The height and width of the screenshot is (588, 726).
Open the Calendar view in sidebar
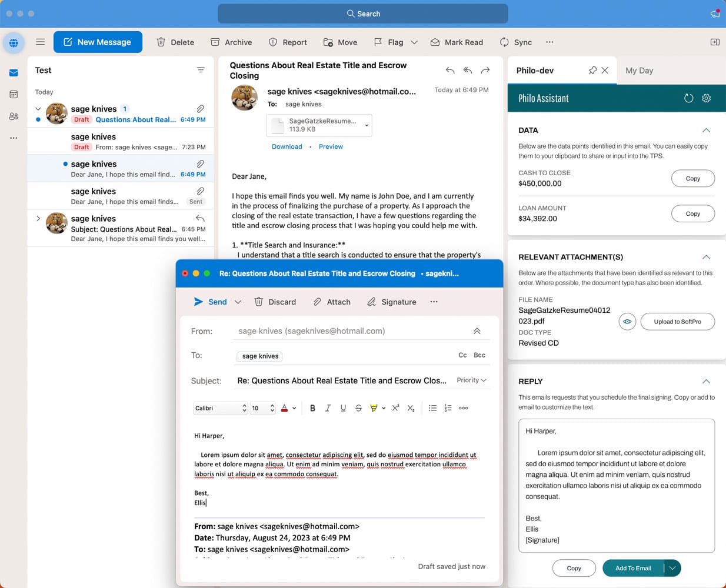[x=14, y=95]
